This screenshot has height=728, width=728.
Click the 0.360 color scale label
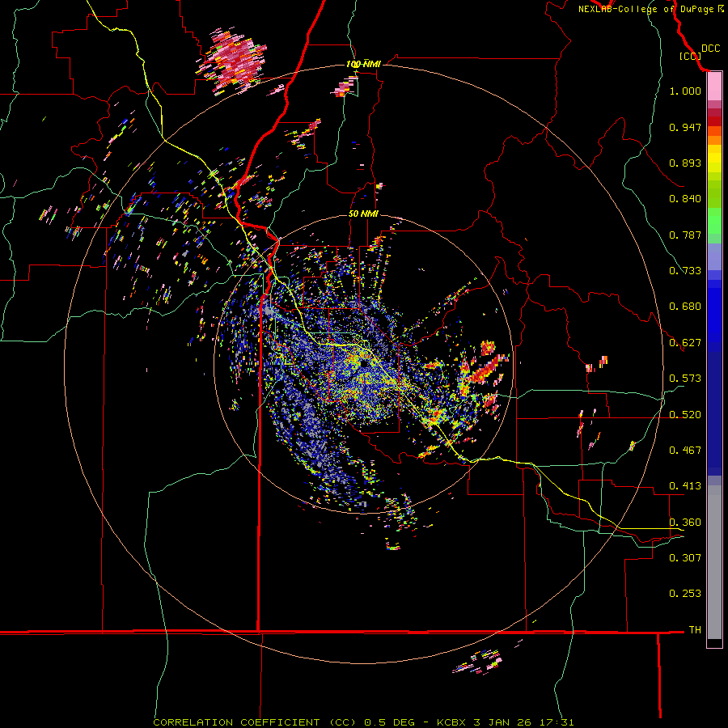(685, 522)
